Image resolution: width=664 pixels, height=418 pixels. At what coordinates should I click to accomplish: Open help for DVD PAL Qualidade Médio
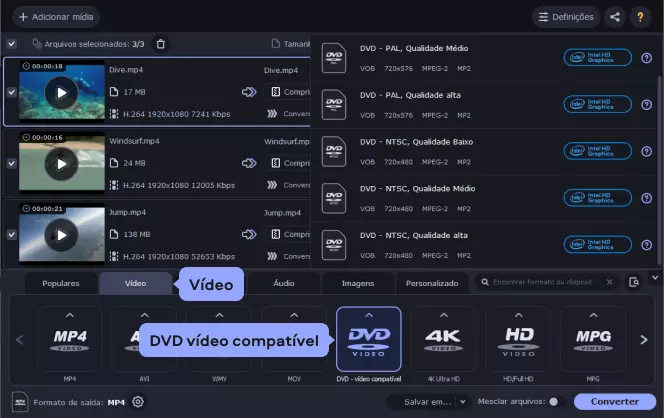point(646,58)
